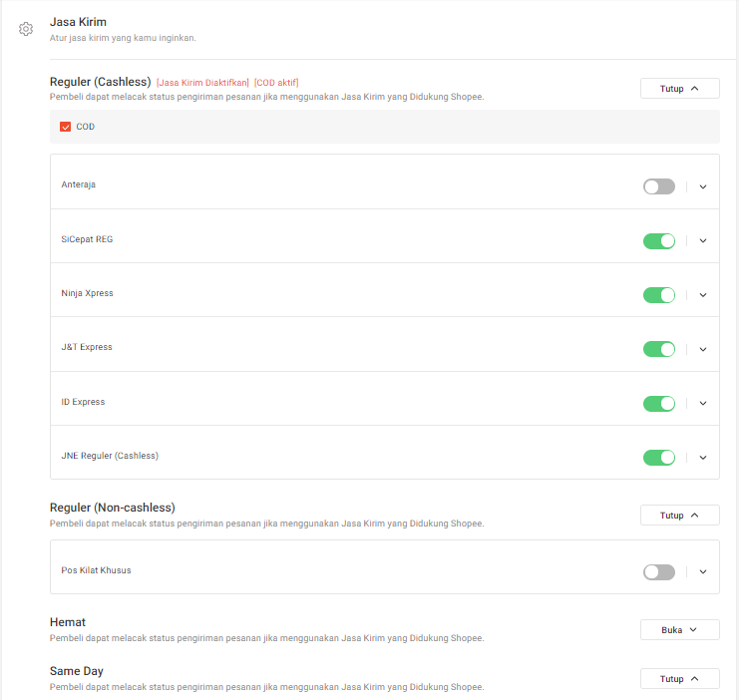Expand the Anteraja row chevron
This screenshot has width=739, height=700.
pyautogui.click(x=703, y=186)
